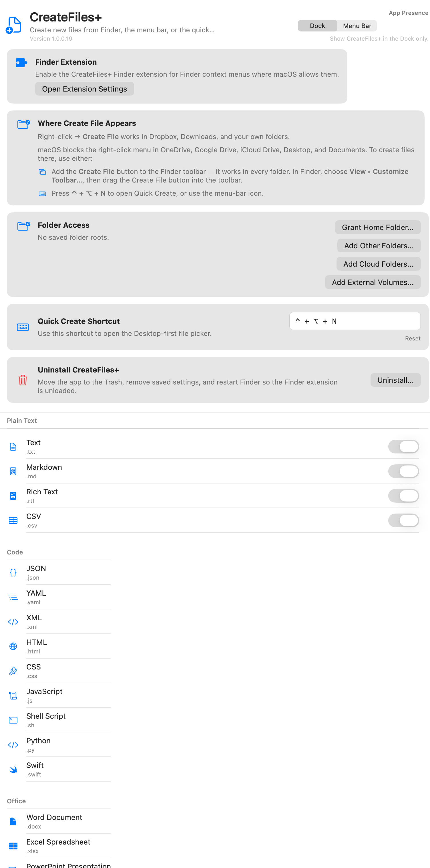Click the Excel Spreadsheet label
The height and width of the screenshot is (868, 430).
pos(58,842)
